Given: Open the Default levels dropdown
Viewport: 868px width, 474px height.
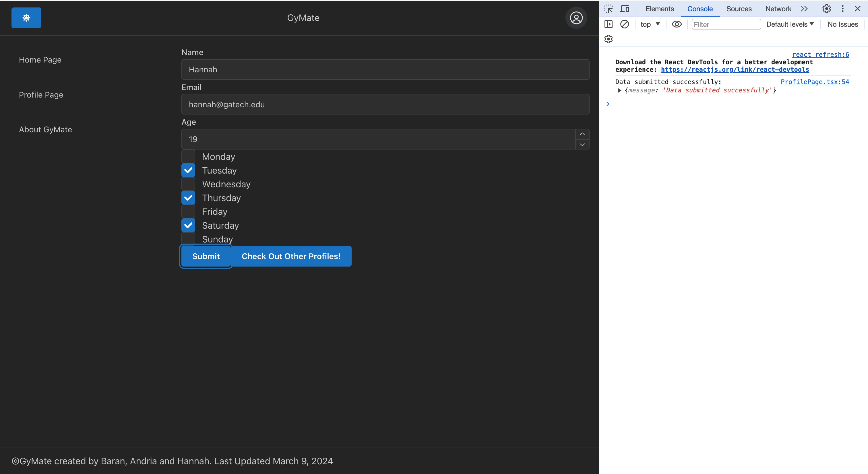Looking at the screenshot, I should 789,24.
